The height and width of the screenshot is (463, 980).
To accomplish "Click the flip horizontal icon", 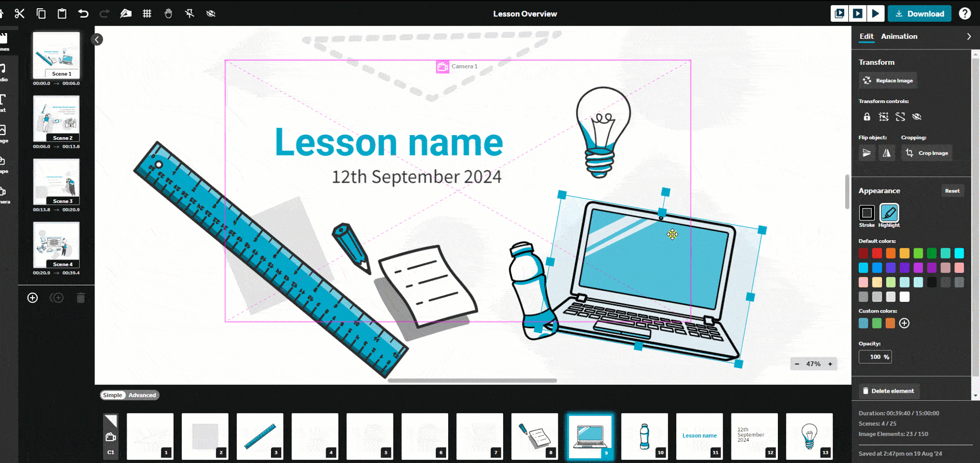I will [887, 153].
